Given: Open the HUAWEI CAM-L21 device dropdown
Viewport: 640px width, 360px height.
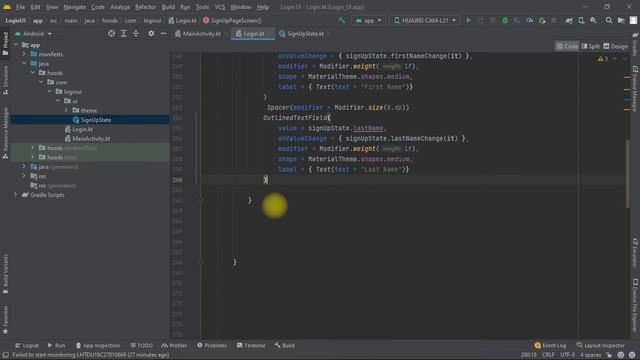Looking at the screenshot, I should (x=425, y=20).
